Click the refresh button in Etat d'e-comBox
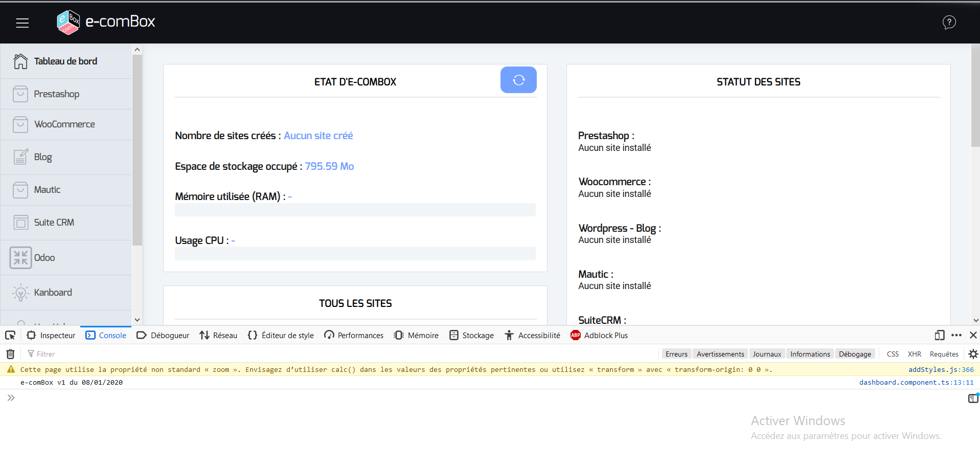980x465 pixels. [x=518, y=80]
